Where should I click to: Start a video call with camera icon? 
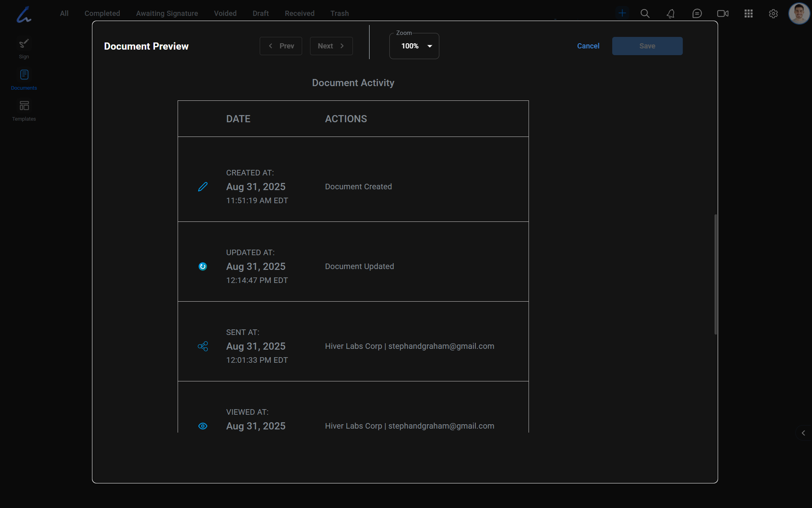(722, 13)
